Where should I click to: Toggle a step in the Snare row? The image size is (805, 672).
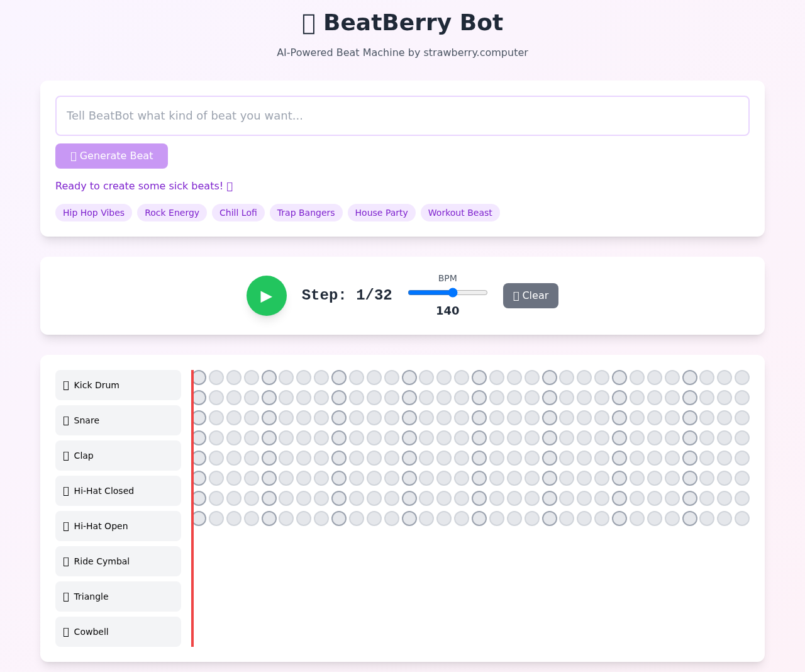click(x=216, y=397)
